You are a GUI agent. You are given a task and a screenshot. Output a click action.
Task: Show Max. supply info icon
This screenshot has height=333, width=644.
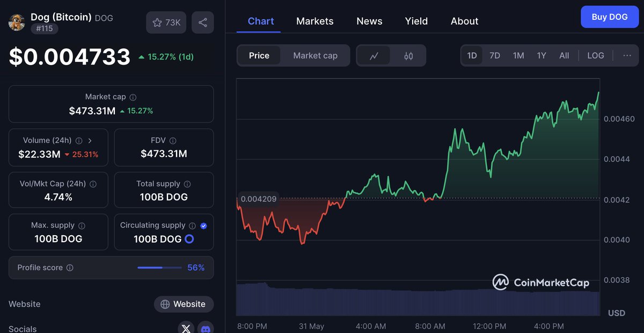pos(82,226)
